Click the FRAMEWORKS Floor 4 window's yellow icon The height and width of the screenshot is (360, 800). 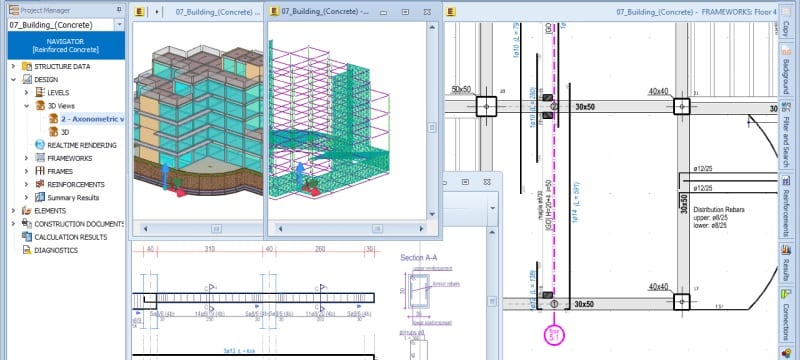pos(451,11)
